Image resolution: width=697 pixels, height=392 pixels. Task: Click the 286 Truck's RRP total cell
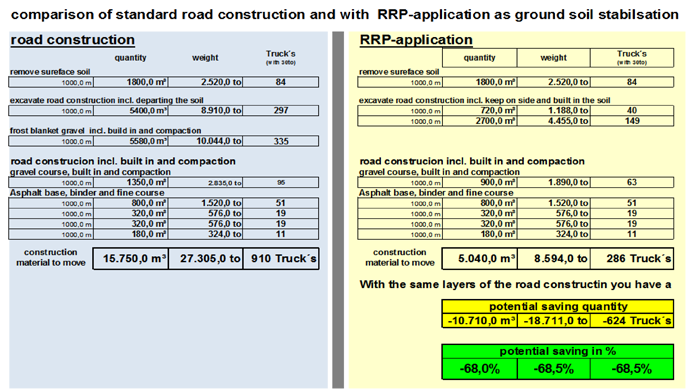pos(632,259)
